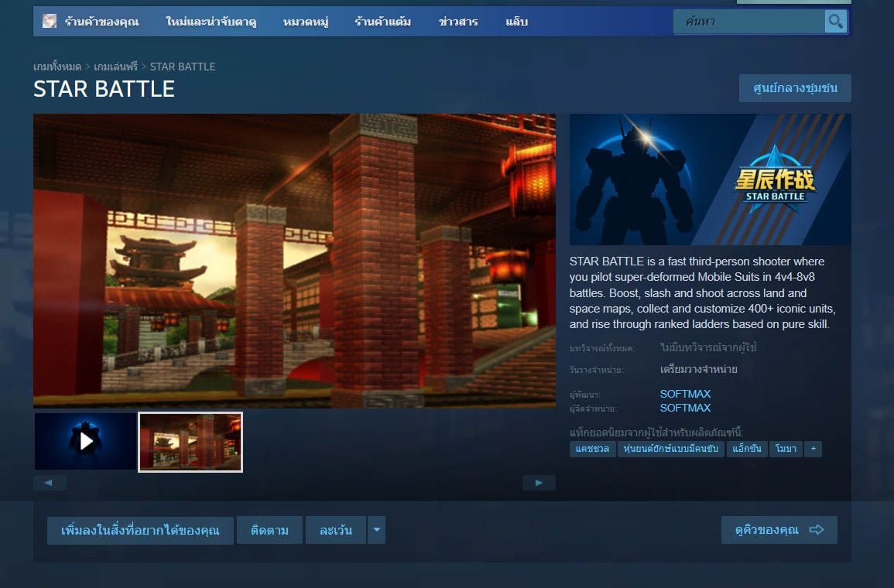Expand the ละเว้น dropdown arrow
894x588 pixels.
tap(376, 530)
